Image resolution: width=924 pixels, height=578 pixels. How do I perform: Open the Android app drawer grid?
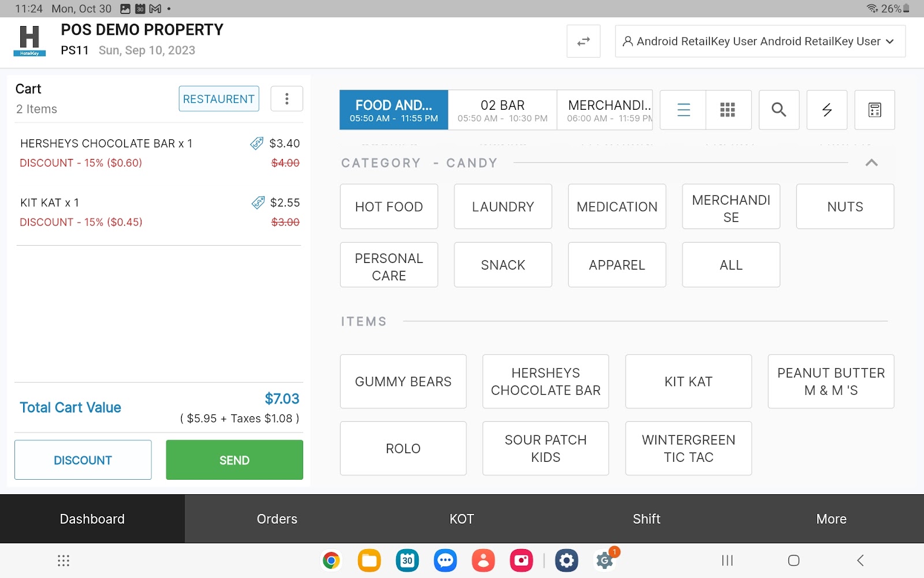(64, 560)
